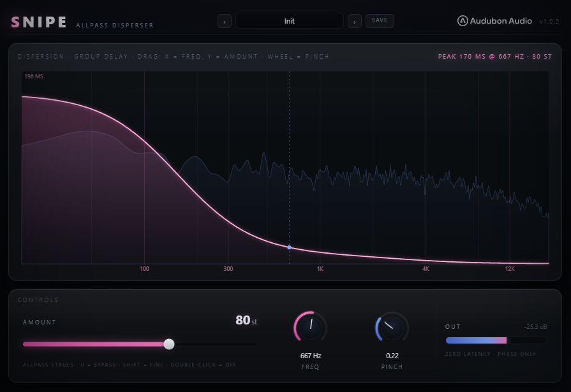Click the PINCH knob

click(392, 328)
